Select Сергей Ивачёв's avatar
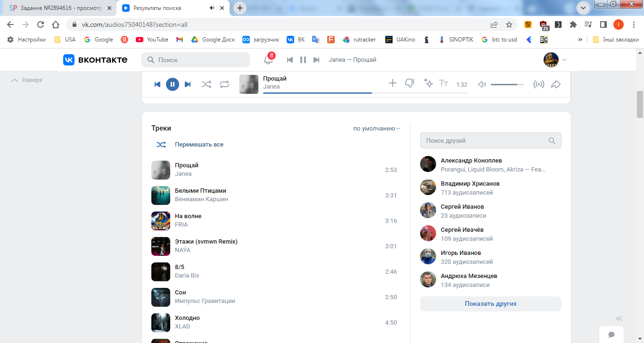Image resolution: width=644 pixels, height=343 pixels. (428, 234)
